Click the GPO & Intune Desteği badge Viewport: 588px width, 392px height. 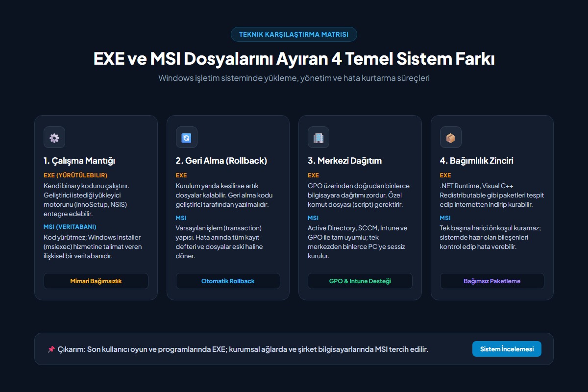pyautogui.click(x=360, y=281)
